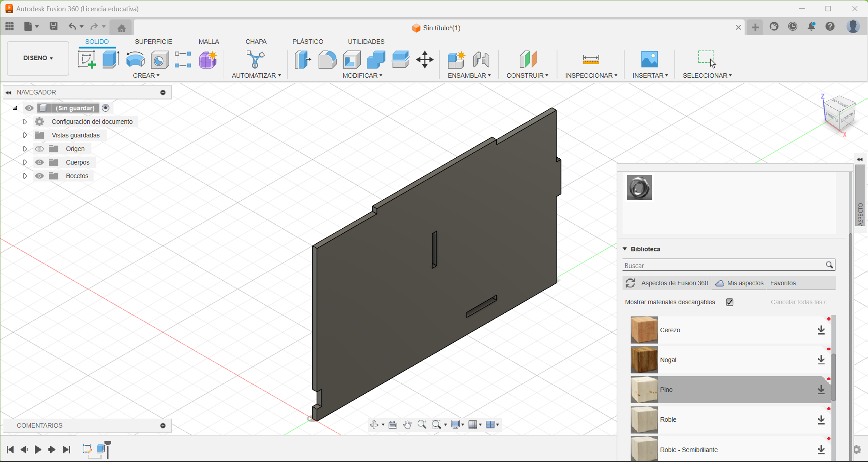Click the in-use appearance thumbnail
The image size is (868, 462).
tap(639, 188)
